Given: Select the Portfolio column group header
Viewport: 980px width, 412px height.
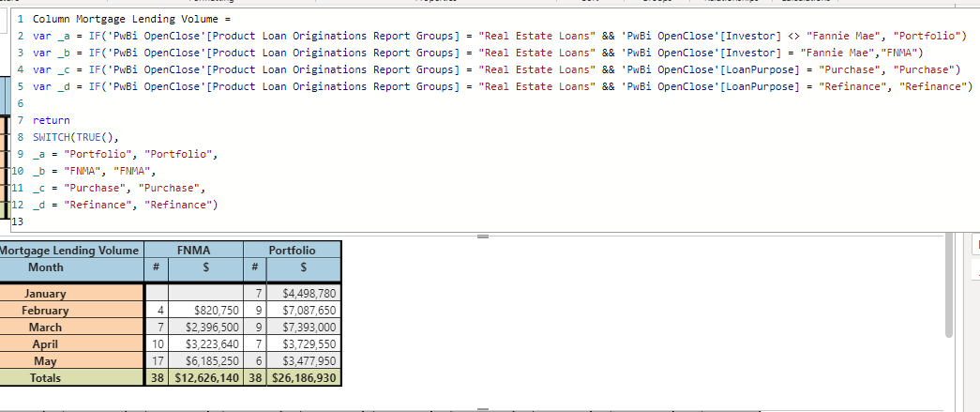Looking at the screenshot, I should pyautogui.click(x=292, y=251).
